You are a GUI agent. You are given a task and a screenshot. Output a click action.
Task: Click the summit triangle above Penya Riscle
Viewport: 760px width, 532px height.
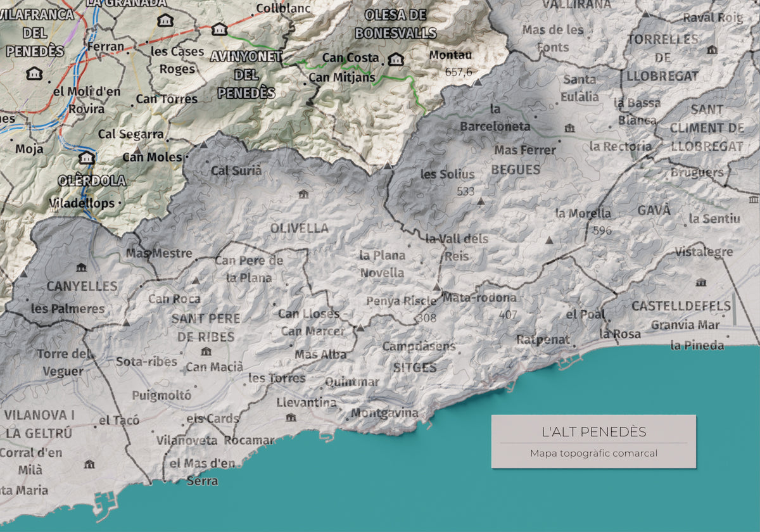pyautogui.click(x=436, y=287)
